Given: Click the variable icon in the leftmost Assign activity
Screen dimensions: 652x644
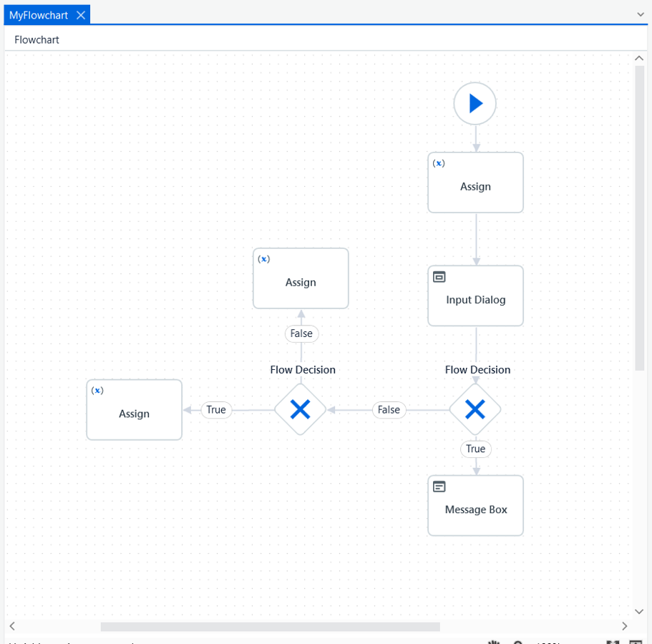Looking at the screenshot, I should point(97,391).
